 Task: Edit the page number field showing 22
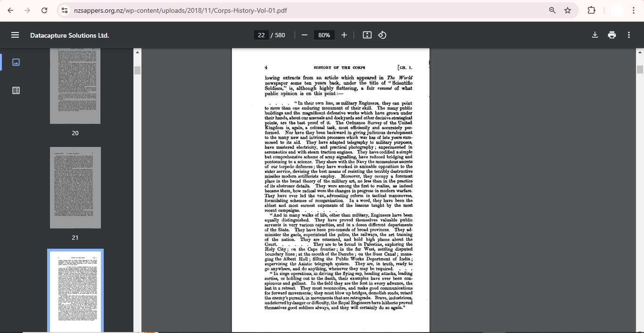pos(261,35)
